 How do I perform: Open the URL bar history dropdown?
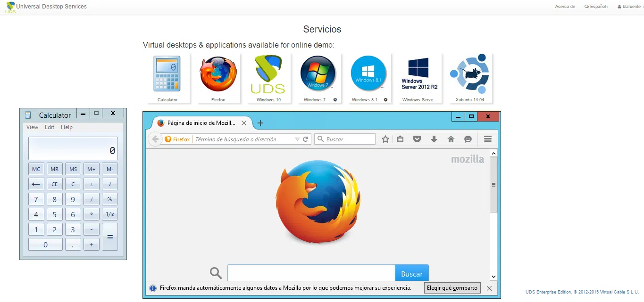click(297, 139)
